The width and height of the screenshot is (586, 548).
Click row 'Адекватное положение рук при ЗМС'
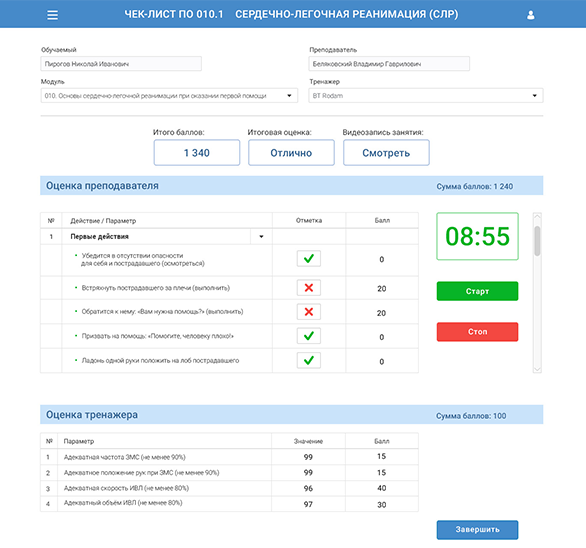[229, 472]
